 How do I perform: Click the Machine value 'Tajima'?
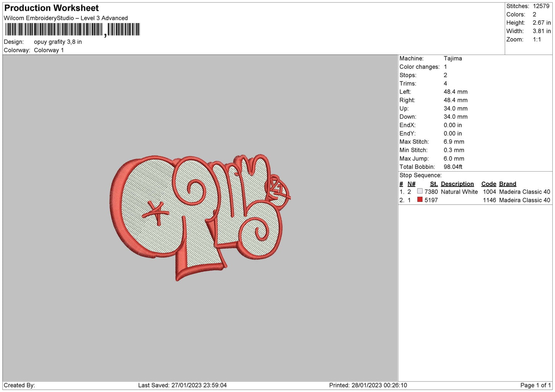452,58
